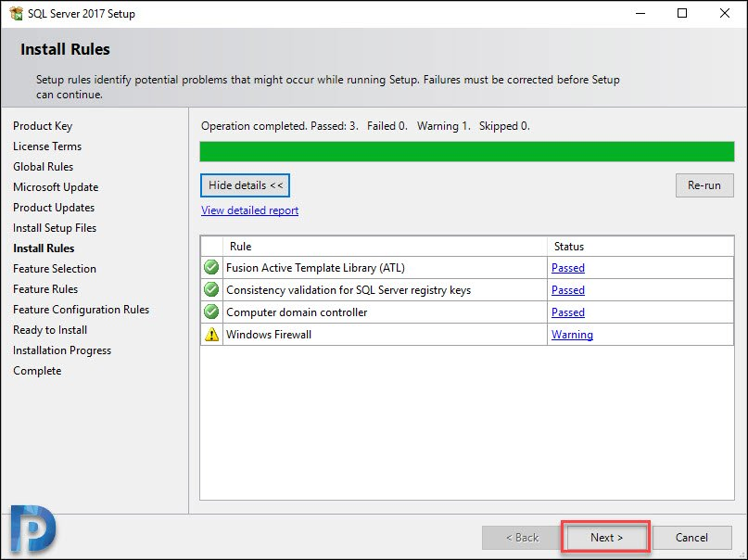This screenshot has height=560, width=748.
Task: Select Installation Progress step in sidebar
Action: tap(62, 350)
